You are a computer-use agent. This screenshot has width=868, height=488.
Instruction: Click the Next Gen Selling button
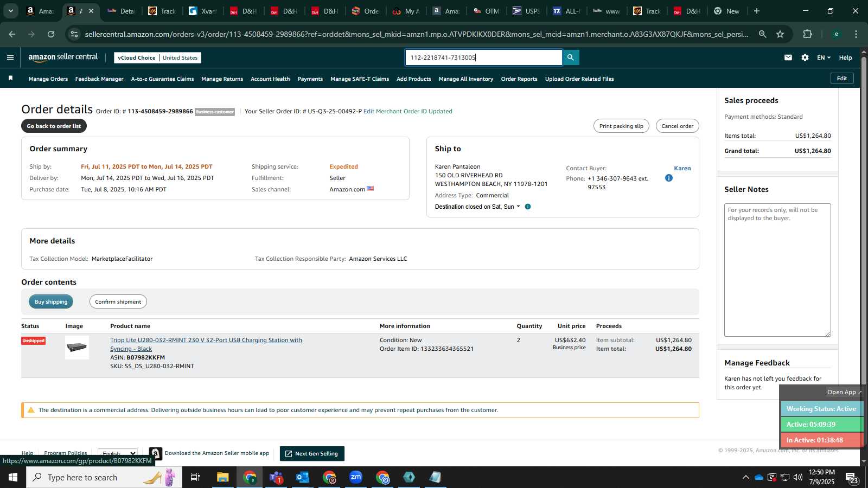coord(312,454)
